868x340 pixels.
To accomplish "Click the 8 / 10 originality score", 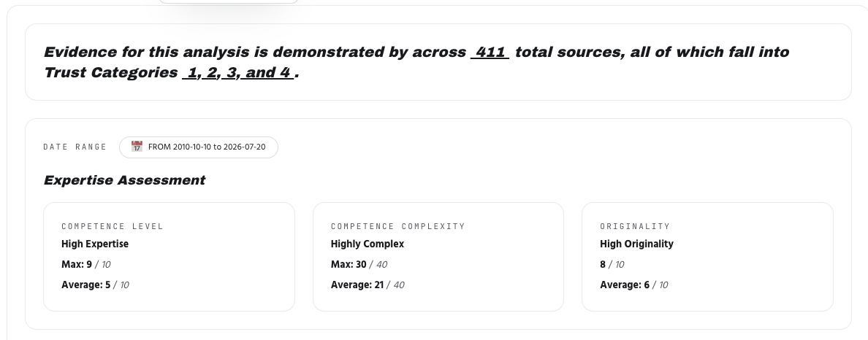I will (612, 264).
